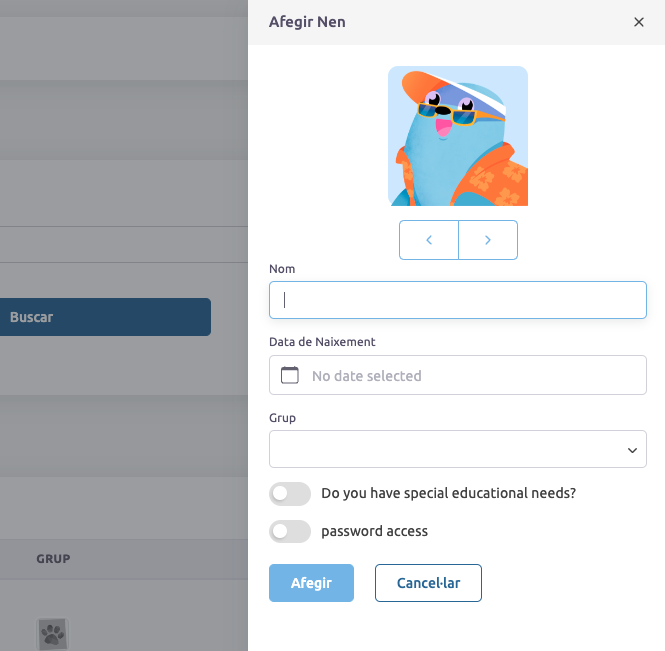Show the previous avatar
Screen dimensions: 665x651
pyautogui.click(x=429, y=240)
